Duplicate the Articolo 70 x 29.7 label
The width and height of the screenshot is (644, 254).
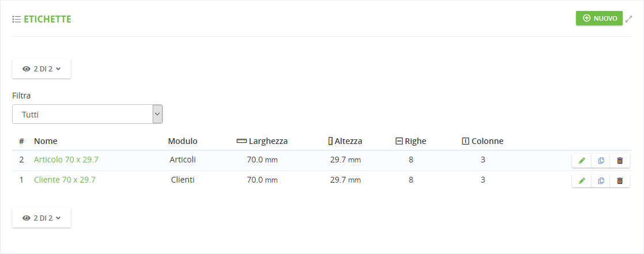coord(601,161)
